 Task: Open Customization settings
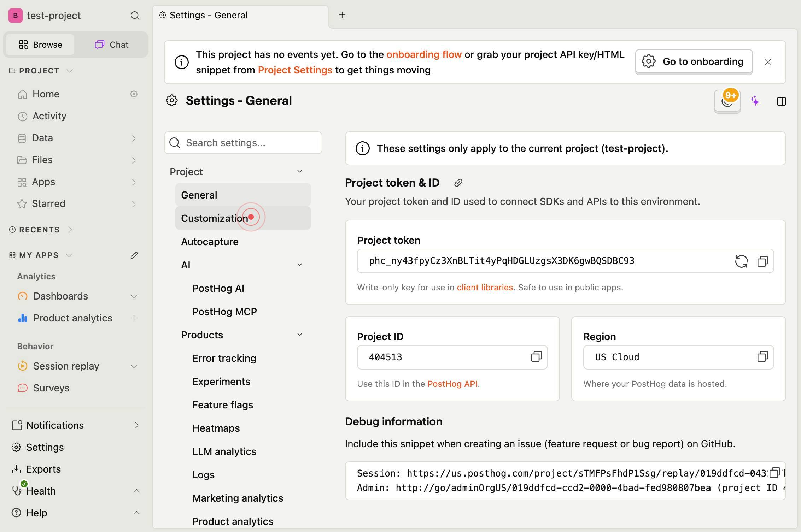click(x=243, y=218)
